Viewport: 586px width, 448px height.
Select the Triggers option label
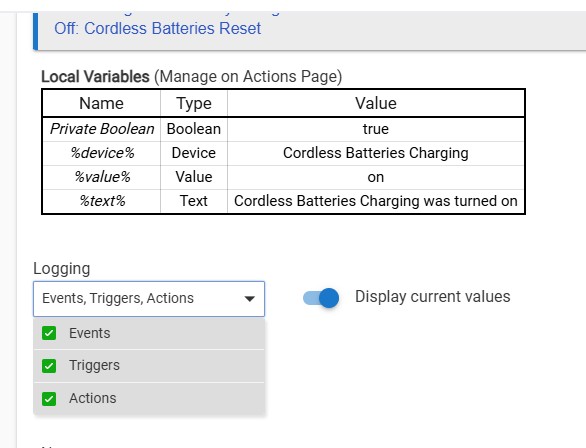94,365
